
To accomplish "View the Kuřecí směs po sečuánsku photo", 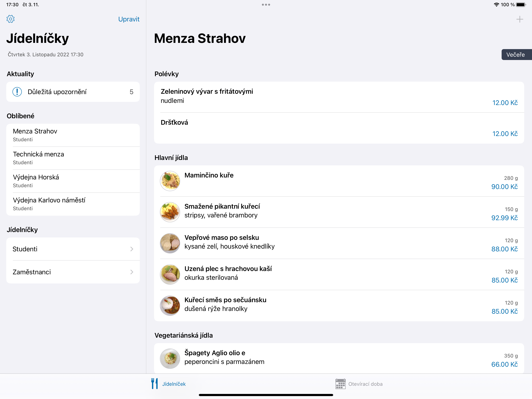I will click(x=170, y=306).
